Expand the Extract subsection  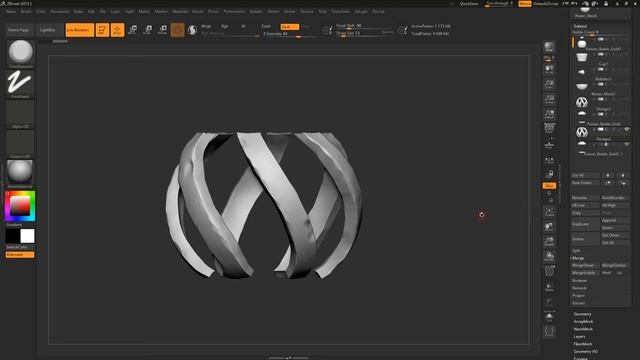(578, 303)
